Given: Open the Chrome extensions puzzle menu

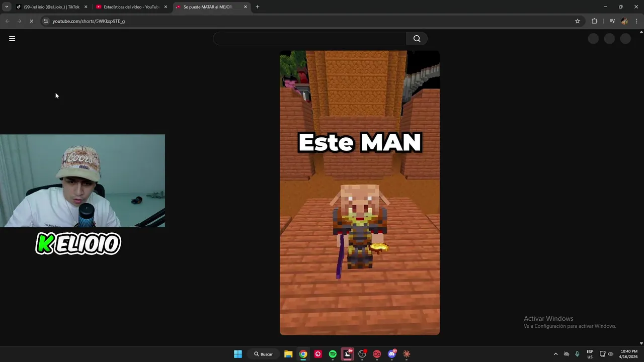Looking at the screenshot, I should [595, 21].
